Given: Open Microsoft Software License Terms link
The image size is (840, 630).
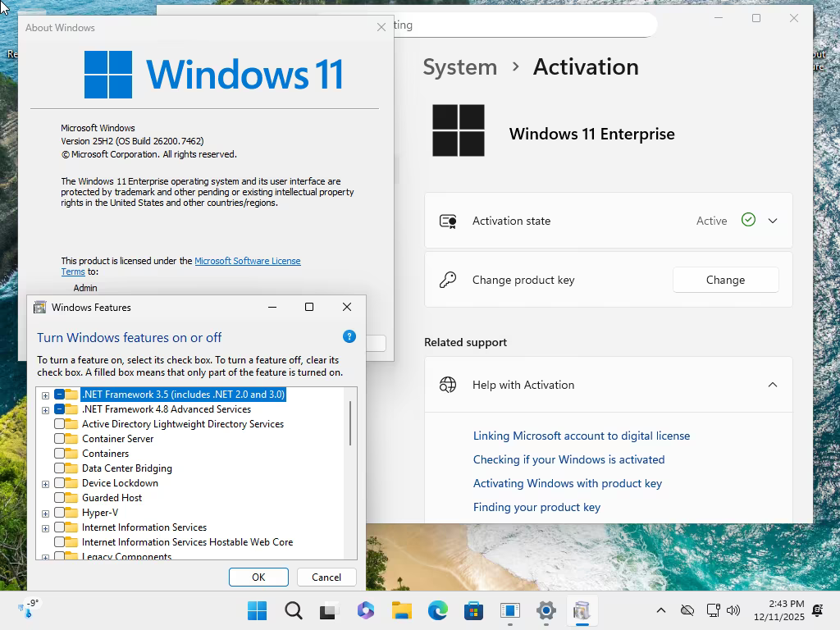Looking at the screenshot, I should coord(248,261).
